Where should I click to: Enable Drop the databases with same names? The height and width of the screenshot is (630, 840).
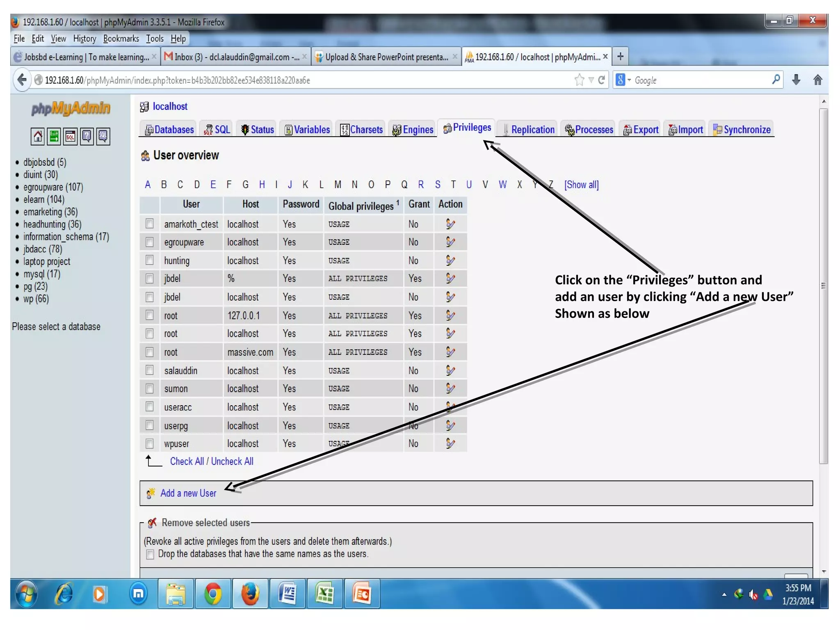tap(150, 554)
